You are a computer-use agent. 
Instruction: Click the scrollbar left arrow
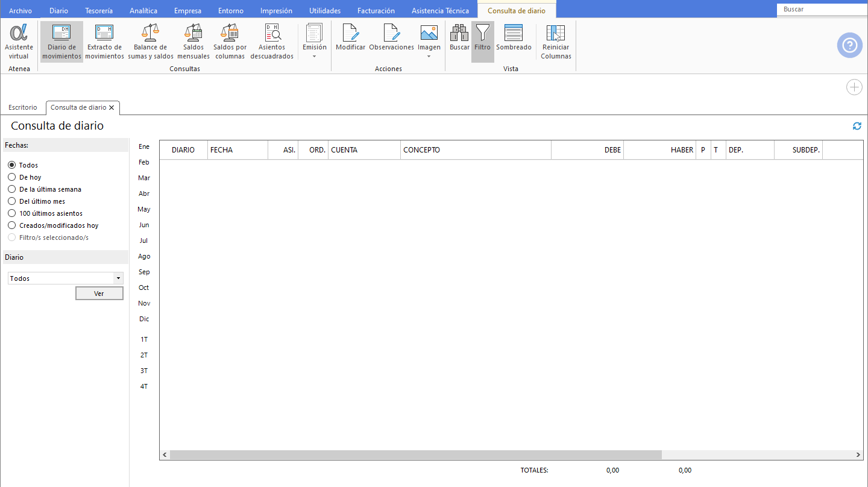point(165,455)
